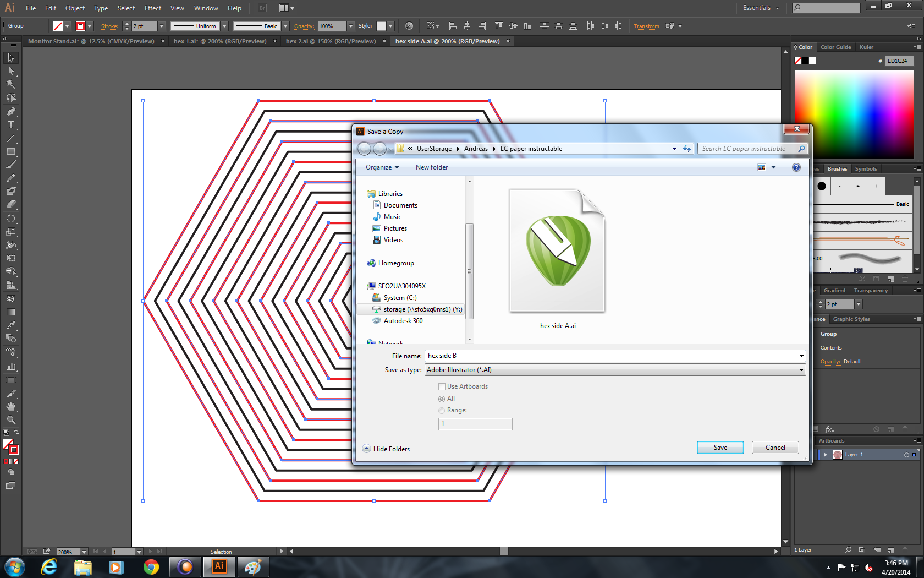Expand Layer 1 disclosure triangle

click(825, 455)
